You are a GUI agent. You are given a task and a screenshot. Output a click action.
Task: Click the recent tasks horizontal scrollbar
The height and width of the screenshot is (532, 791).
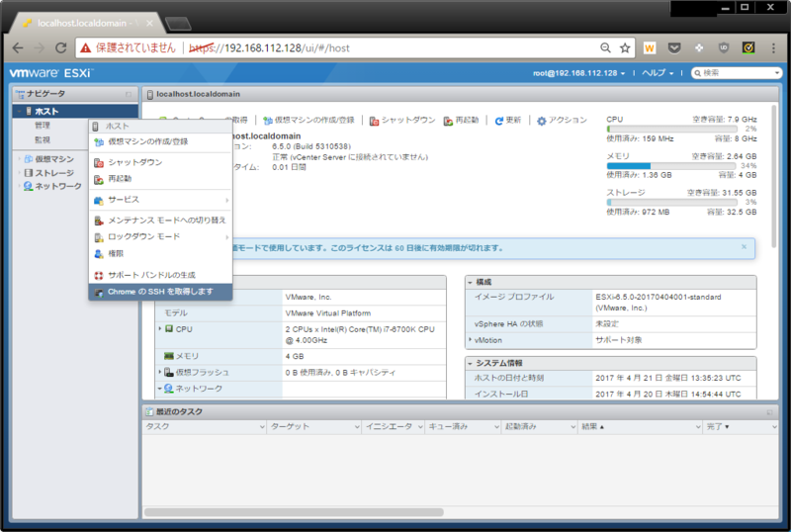pyautogui.click(x=294, y=512)
